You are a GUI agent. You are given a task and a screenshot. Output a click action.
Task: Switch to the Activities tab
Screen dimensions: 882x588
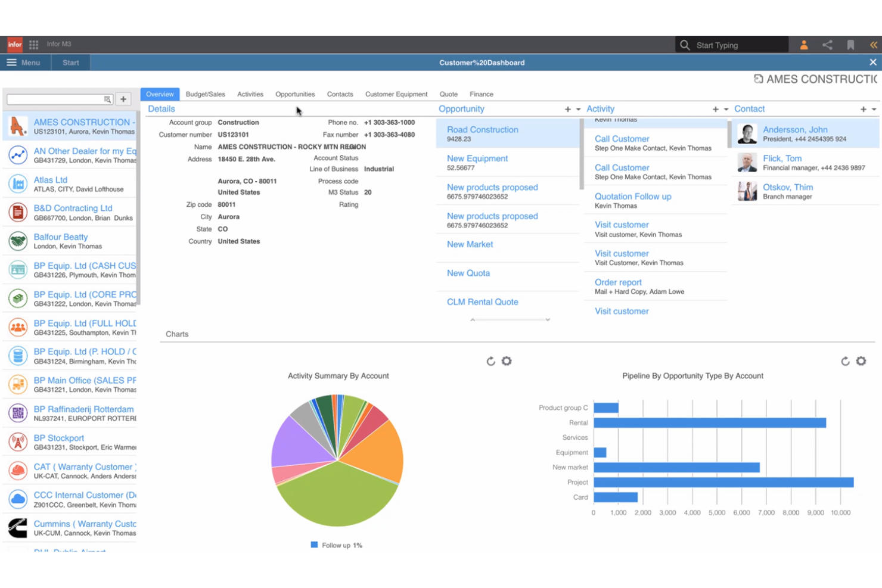(250, 94)
